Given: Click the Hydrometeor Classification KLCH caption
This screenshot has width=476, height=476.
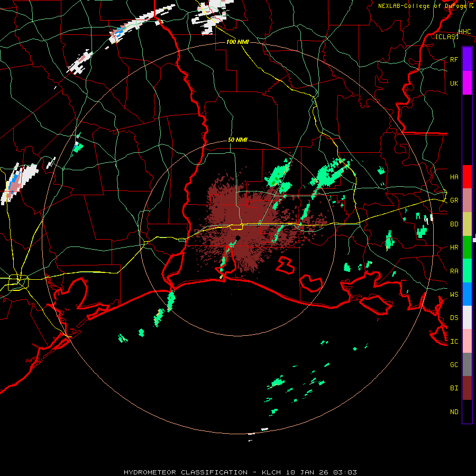Looking at the screenshot, I should [240, 472].
